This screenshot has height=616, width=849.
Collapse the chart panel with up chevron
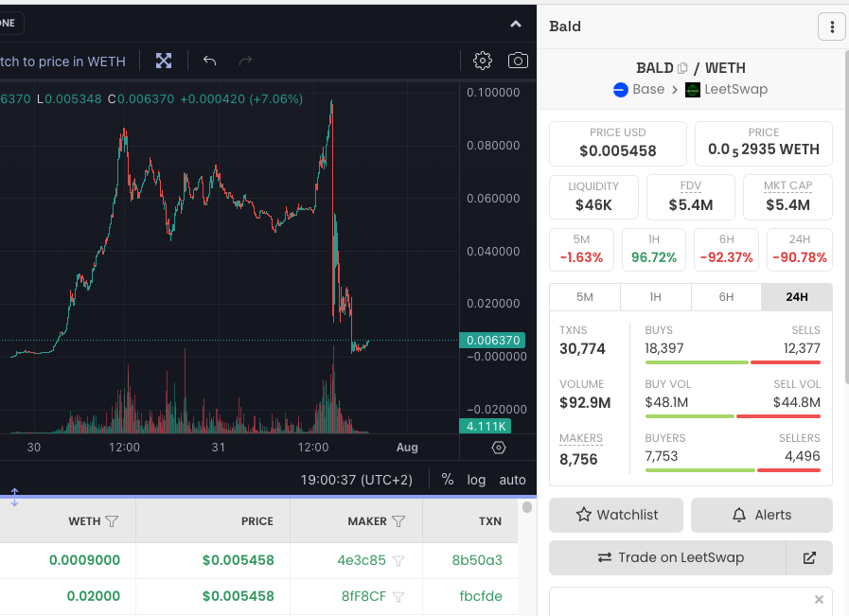point(516,24)
